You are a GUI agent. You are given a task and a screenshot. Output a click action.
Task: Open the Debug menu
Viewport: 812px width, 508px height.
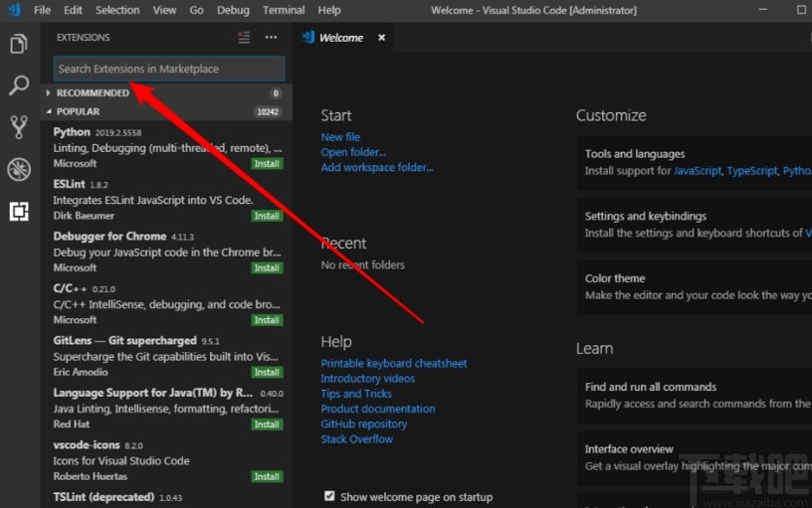tap(233, 10)
